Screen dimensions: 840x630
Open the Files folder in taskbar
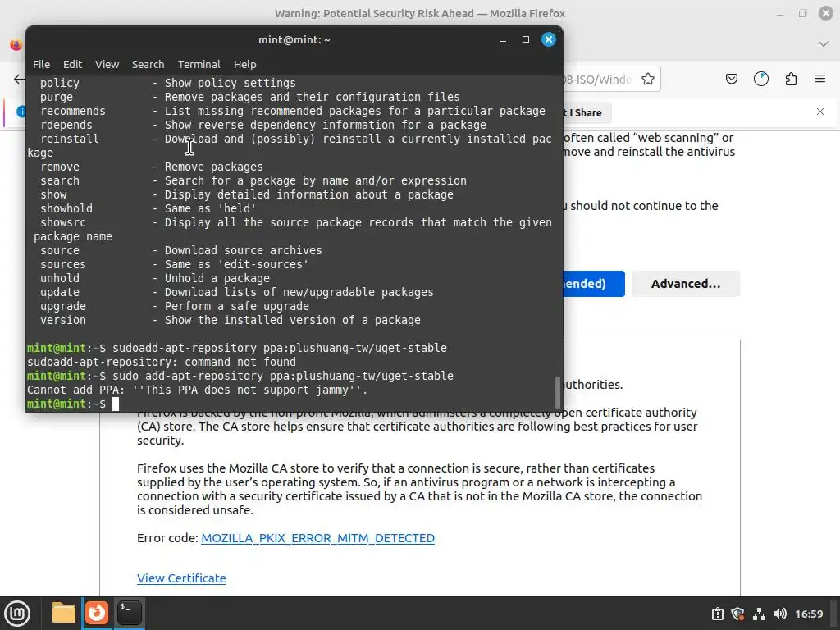tap(64, 613)
